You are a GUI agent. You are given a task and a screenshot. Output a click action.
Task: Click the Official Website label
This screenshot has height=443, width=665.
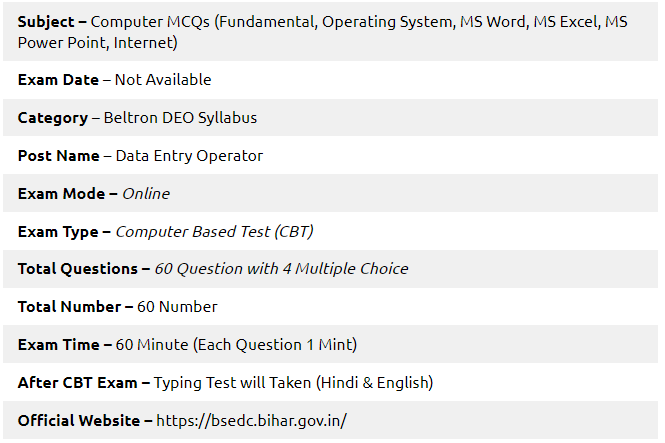point(79,421)
